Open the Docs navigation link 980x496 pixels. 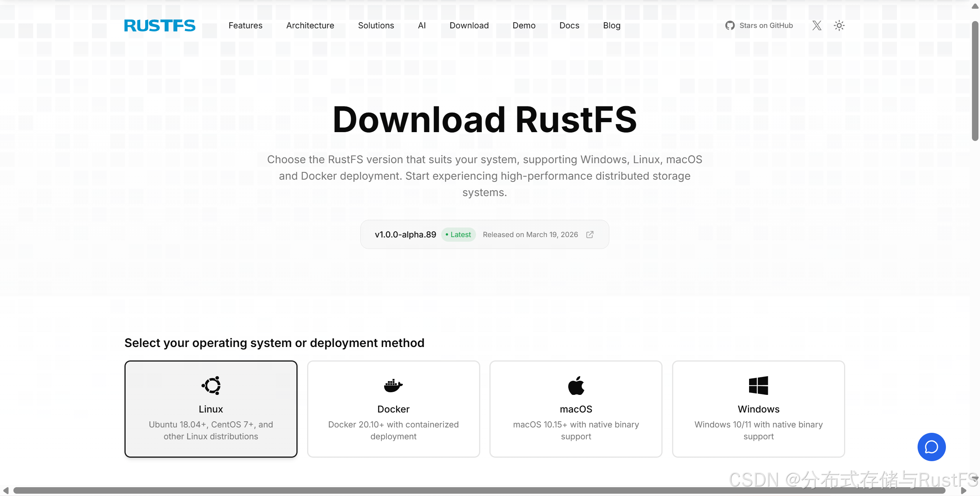(x=569, y=26)
